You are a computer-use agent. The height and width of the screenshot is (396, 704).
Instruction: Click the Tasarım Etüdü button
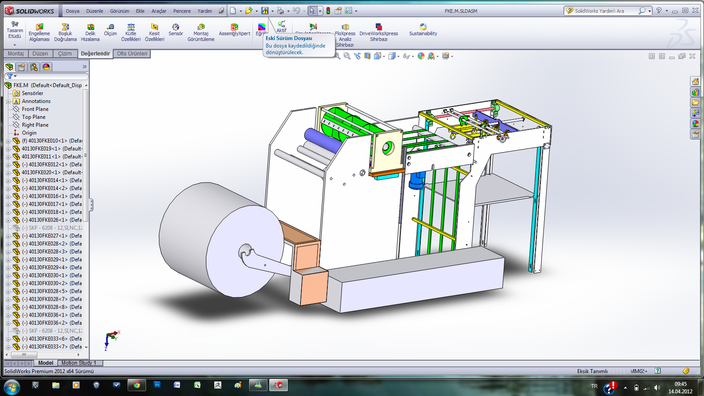(x=15, y=30)
